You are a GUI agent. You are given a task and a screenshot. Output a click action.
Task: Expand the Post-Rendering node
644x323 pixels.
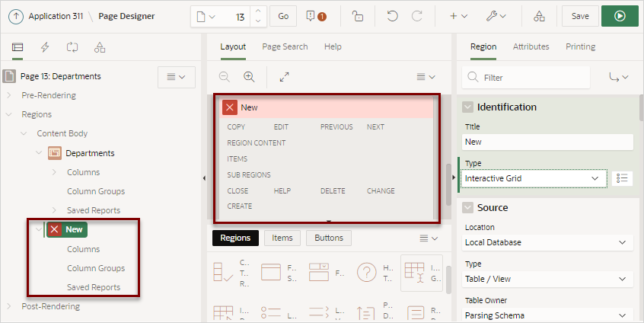9,306
